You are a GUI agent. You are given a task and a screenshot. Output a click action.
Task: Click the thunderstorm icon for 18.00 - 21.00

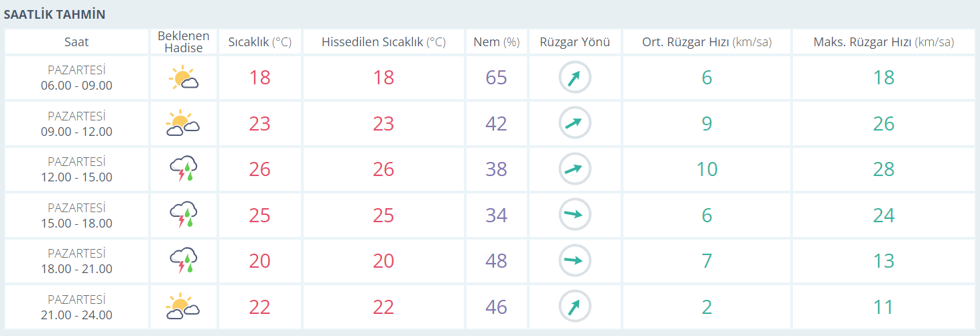tap(184, 261)
